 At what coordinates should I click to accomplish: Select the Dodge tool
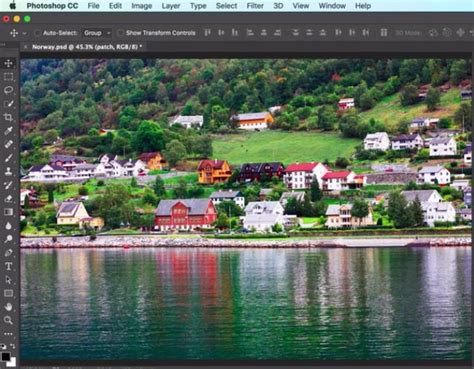[x=8, y=239]
